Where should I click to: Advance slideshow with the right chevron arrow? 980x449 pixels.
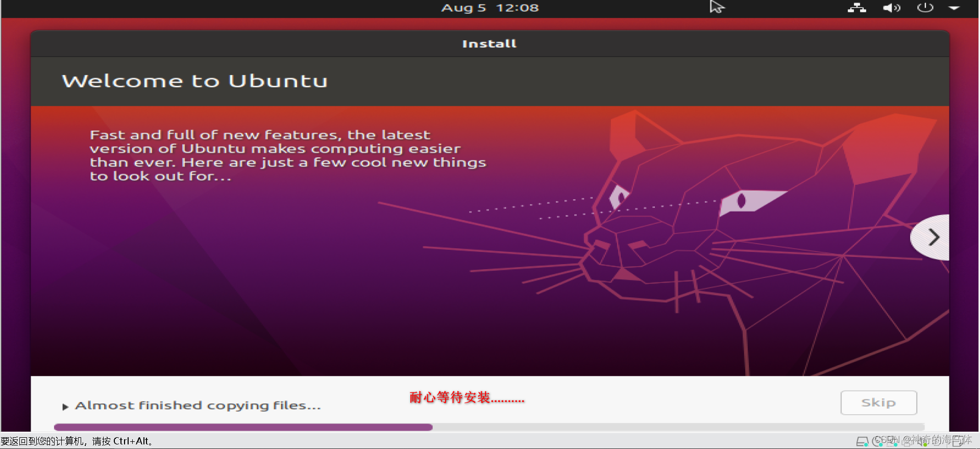click(x=934, y=237)
